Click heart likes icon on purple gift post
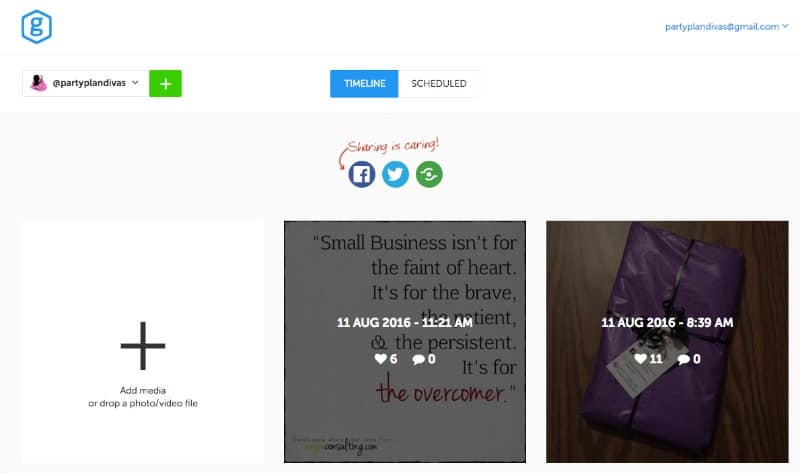The image size is (800, 473). (640, 359)
